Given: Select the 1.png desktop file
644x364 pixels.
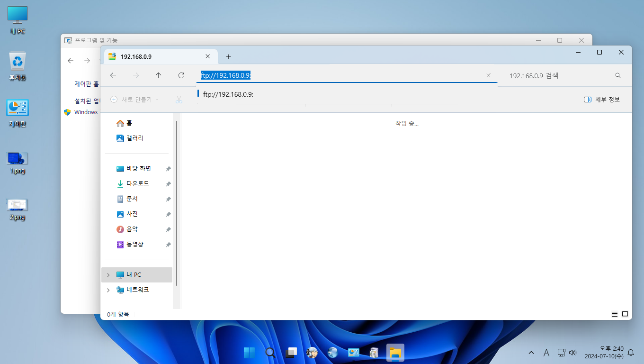Looking at the screenshot, I should point(18,162).
